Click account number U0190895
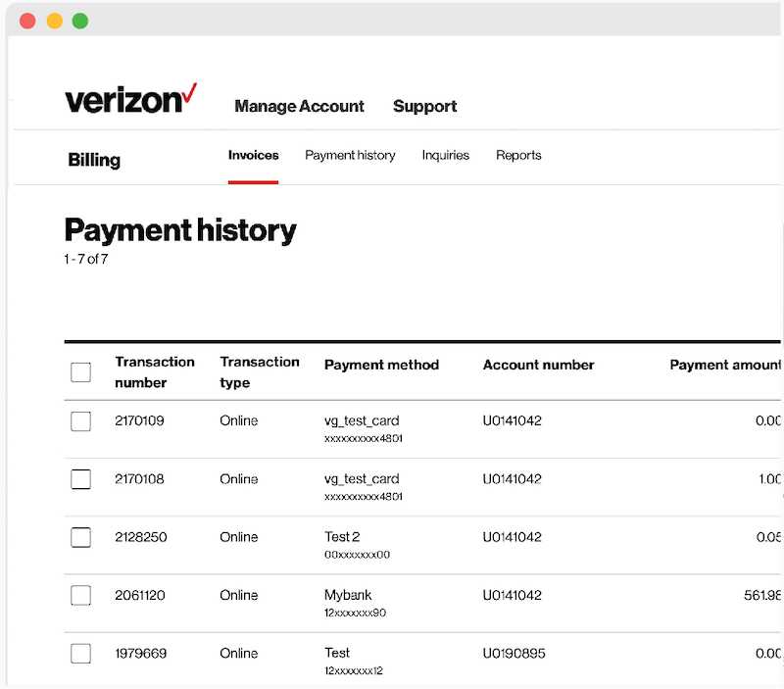Image resolution: width=784 pixels, height=689 pixels. (x=512, y=654)
